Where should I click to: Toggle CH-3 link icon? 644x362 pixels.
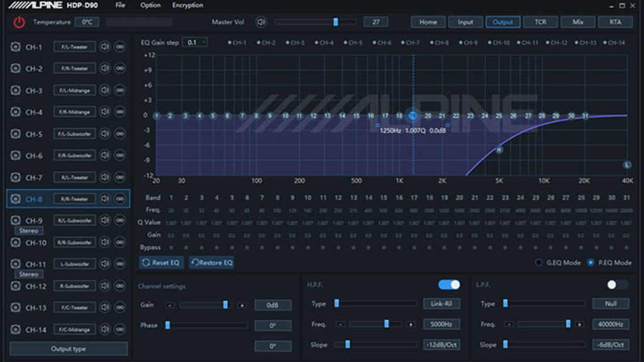120,90
